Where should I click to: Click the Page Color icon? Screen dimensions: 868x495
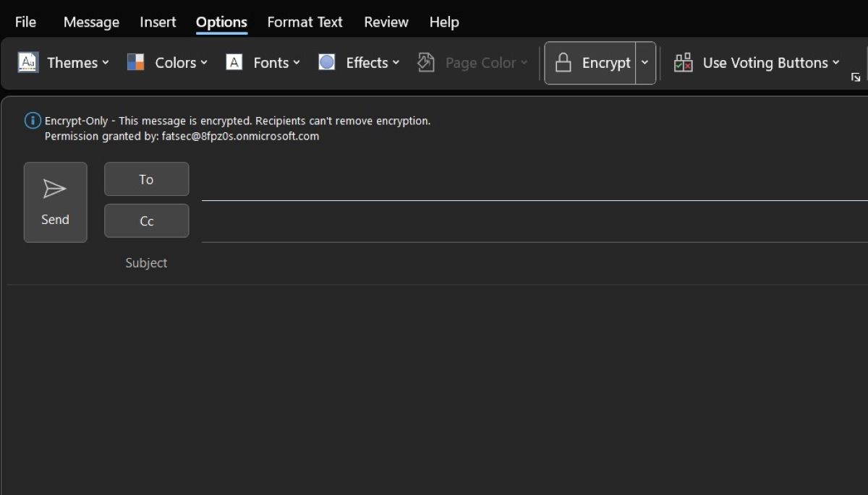425,62
